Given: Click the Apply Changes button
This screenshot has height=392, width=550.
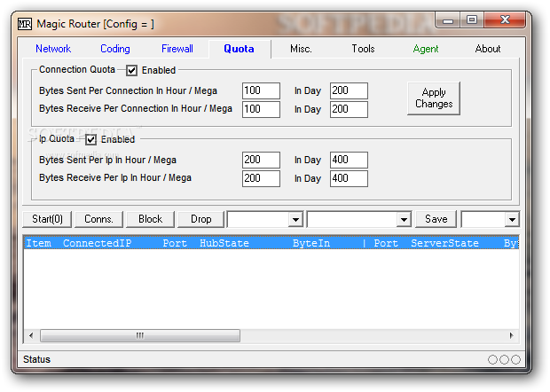Looking at the screenshot, I should pos(434,98).
